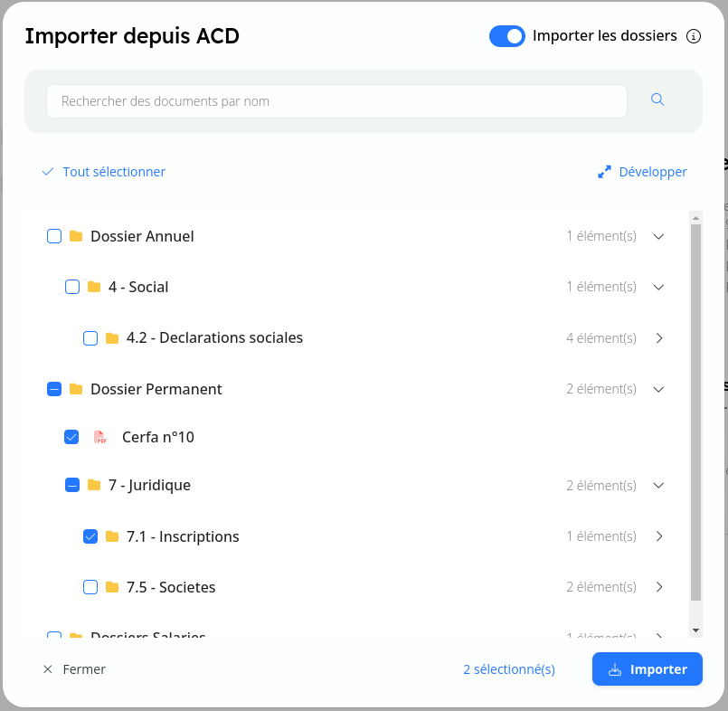Collapse the 7 - Juridique folder chevron

tap(658, 486)
